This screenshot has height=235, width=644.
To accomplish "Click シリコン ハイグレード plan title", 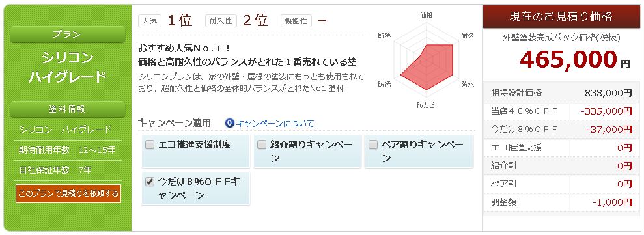I will 67,68.
